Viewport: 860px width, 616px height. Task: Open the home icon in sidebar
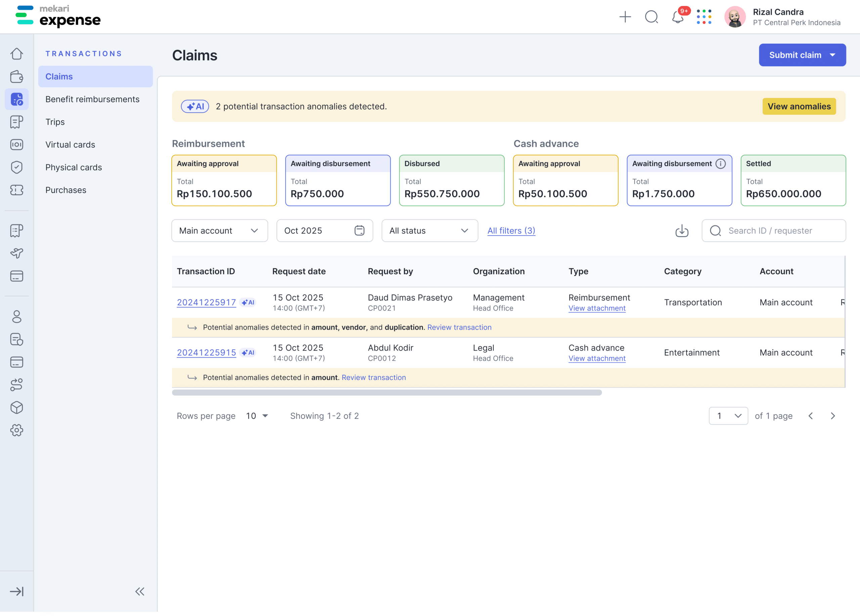coord(17,54)
